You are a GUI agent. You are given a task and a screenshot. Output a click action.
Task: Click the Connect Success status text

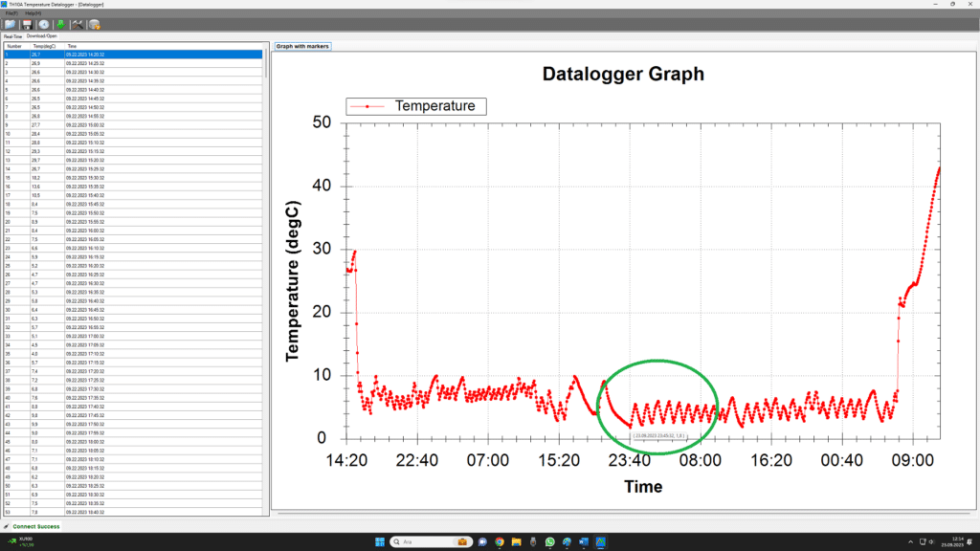(x=36, y=527)
